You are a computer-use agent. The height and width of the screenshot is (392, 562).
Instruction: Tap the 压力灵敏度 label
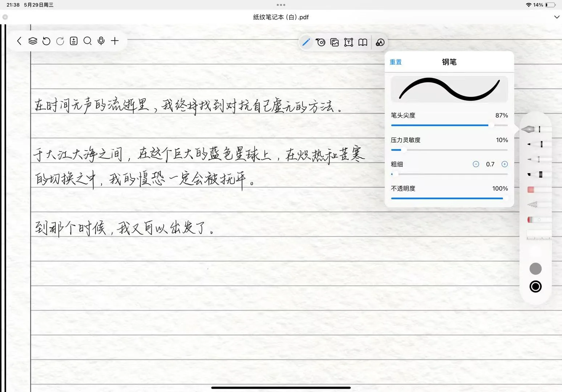pos(405,140)
